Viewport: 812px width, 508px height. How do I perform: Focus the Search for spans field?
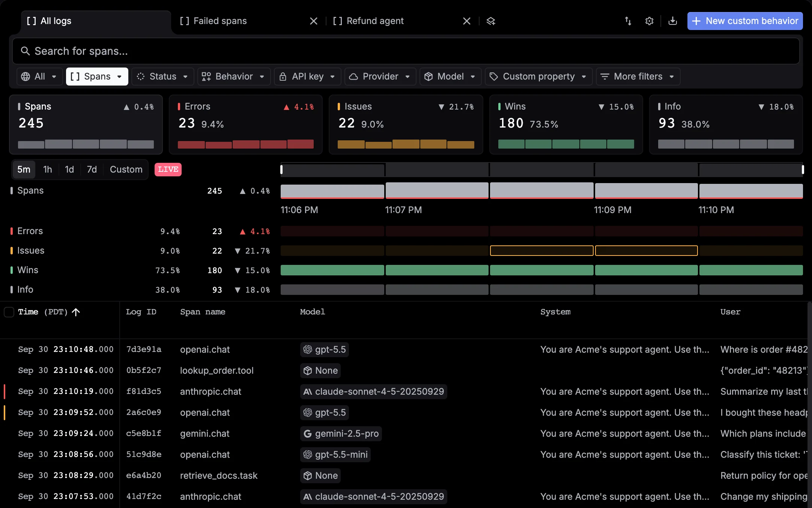click(406, 51)
